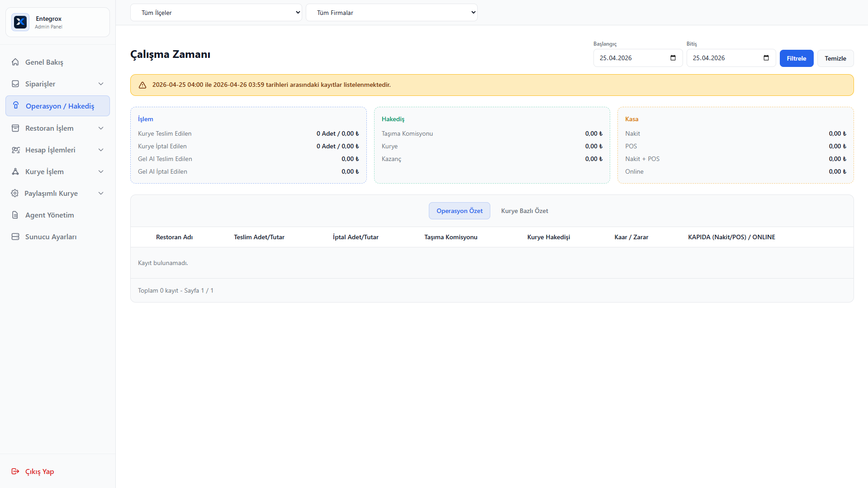Click the store icon beside Restoran İşlem

(15, 128)
